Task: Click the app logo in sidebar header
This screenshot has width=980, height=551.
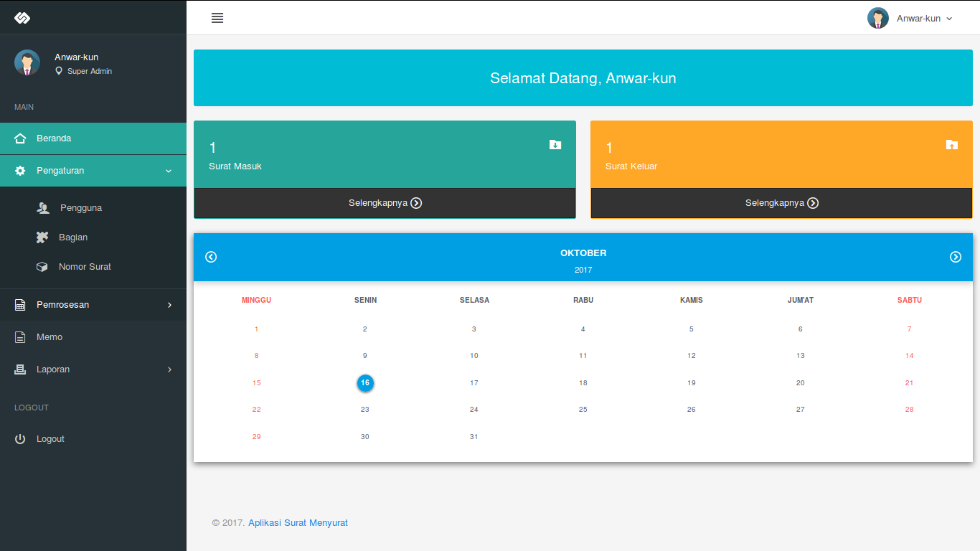Action: tap(22, 18)
